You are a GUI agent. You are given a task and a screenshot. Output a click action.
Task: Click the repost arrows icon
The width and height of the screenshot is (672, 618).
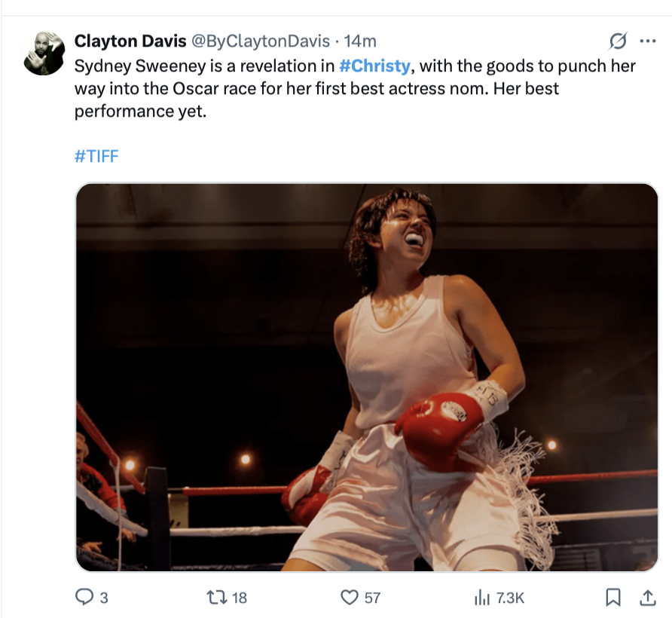tap(216, 598)
